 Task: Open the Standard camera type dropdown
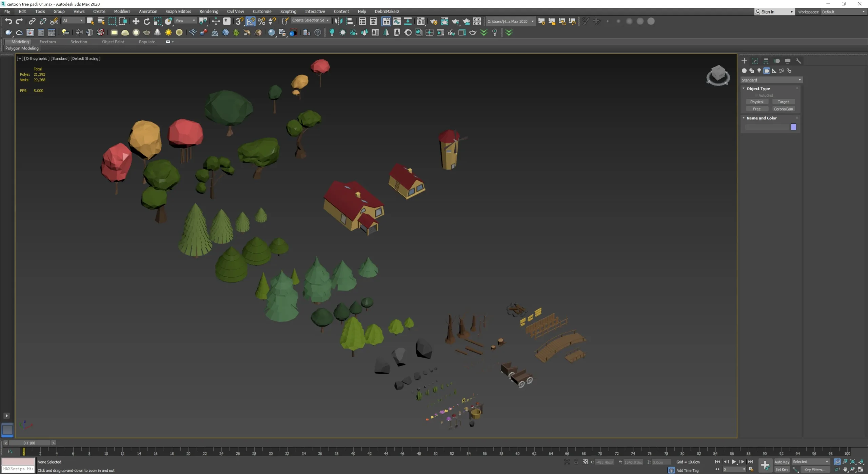771,80
